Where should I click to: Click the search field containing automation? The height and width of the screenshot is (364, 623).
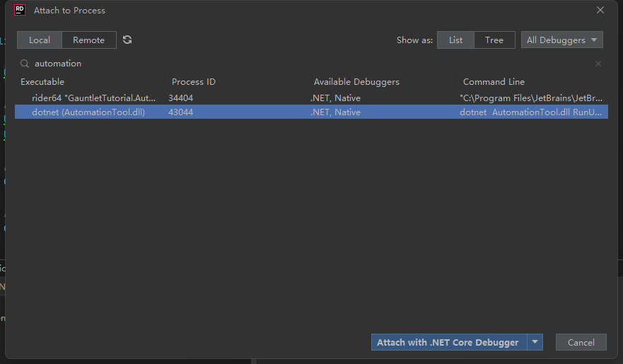[283, 64]
